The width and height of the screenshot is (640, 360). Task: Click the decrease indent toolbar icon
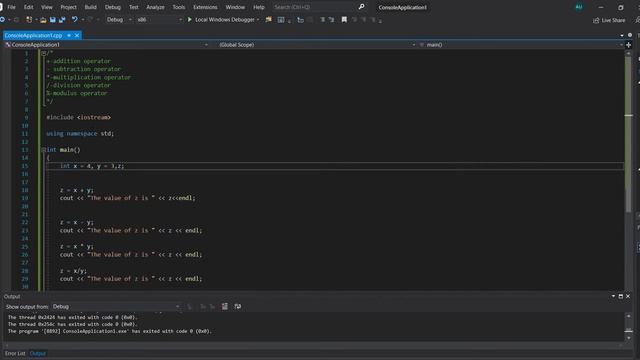pyautogui.click(x=322, y=20)
